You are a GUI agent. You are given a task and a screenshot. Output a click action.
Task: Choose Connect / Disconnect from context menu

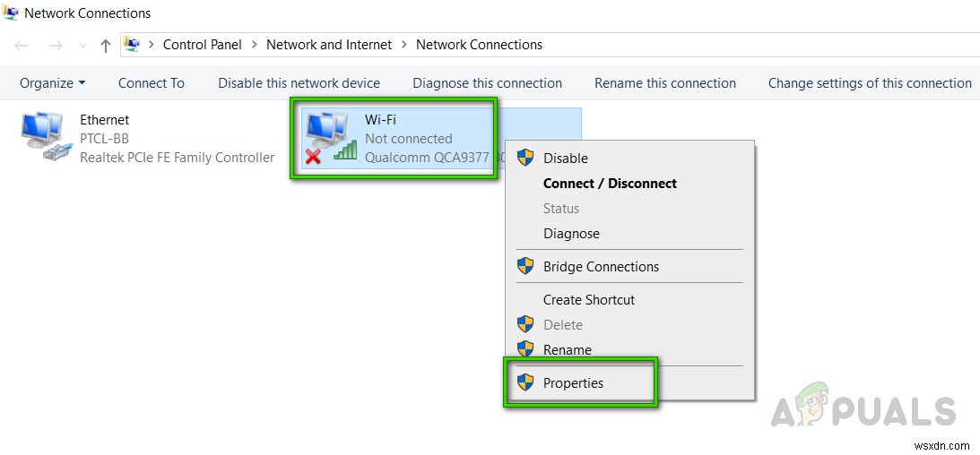click(610, 184)
